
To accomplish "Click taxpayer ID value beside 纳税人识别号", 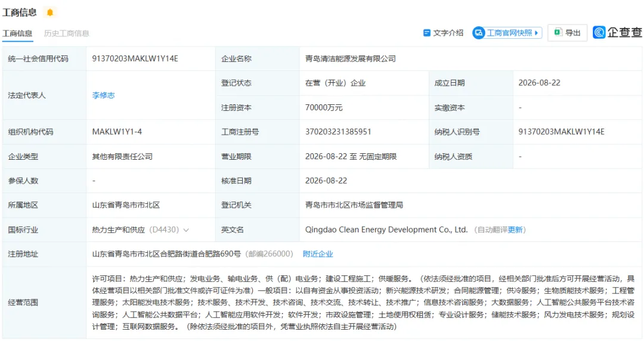I will pos(562,132).
